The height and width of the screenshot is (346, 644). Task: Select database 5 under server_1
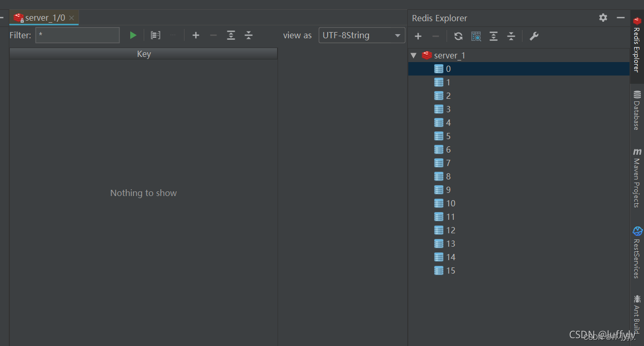[x=448, y=136]
